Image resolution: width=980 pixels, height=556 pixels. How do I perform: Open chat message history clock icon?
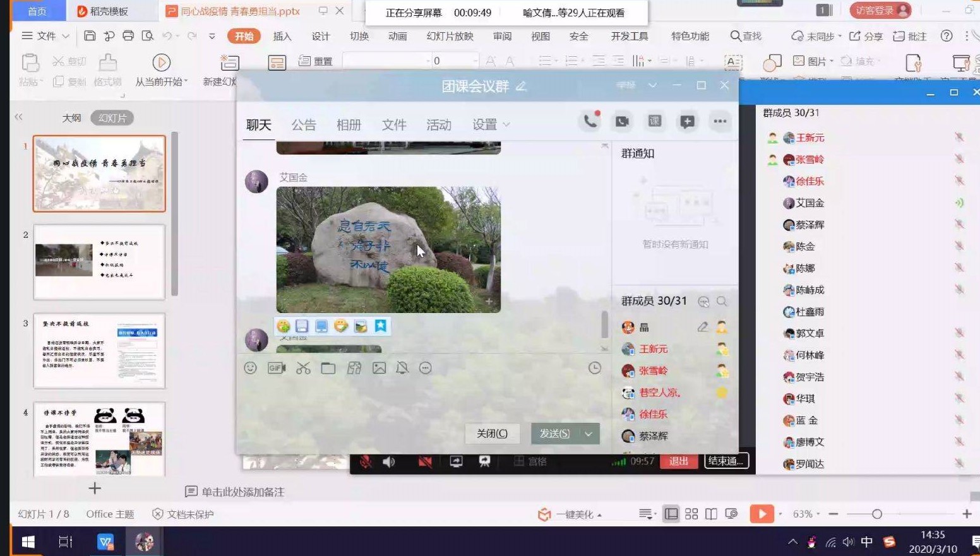pyautogui.click(x=594, y=368)
